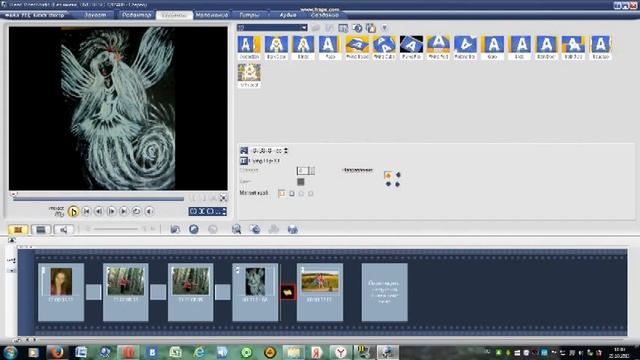Click the copy/paste attributes icon in library toolbar

(371, 28)
